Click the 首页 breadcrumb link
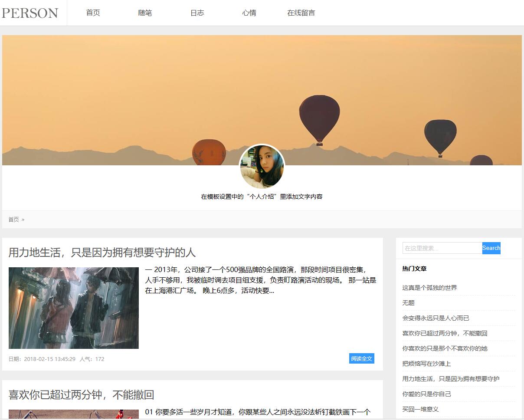The height and width of the screenshot is (420, 524). [x=14, y=220]
